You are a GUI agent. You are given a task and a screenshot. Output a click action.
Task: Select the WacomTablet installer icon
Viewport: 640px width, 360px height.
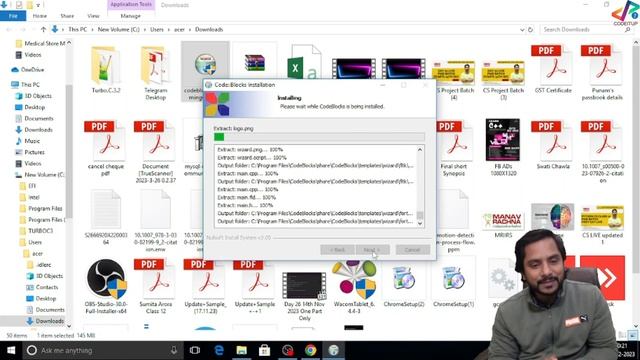click(x=354, y=280)
